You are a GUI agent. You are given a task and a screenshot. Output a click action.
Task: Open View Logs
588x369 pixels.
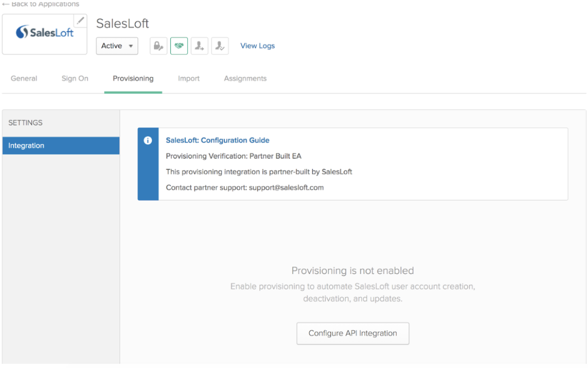[x=257, y=45]
